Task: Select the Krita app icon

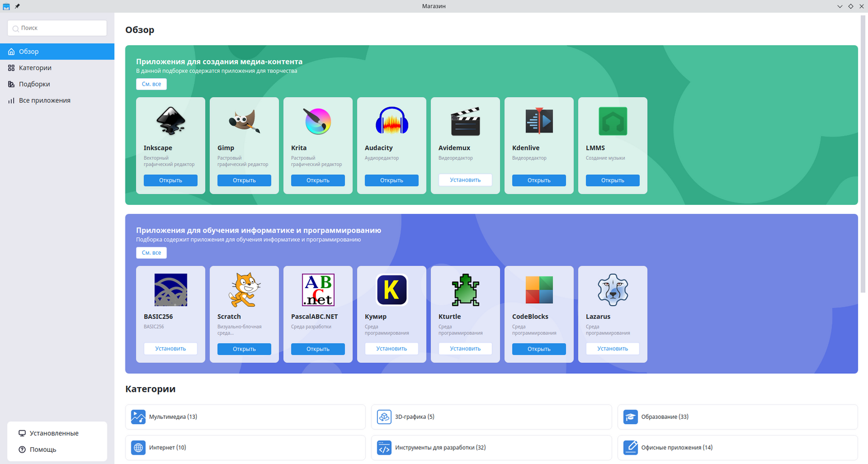Action: tap(318, 121)
